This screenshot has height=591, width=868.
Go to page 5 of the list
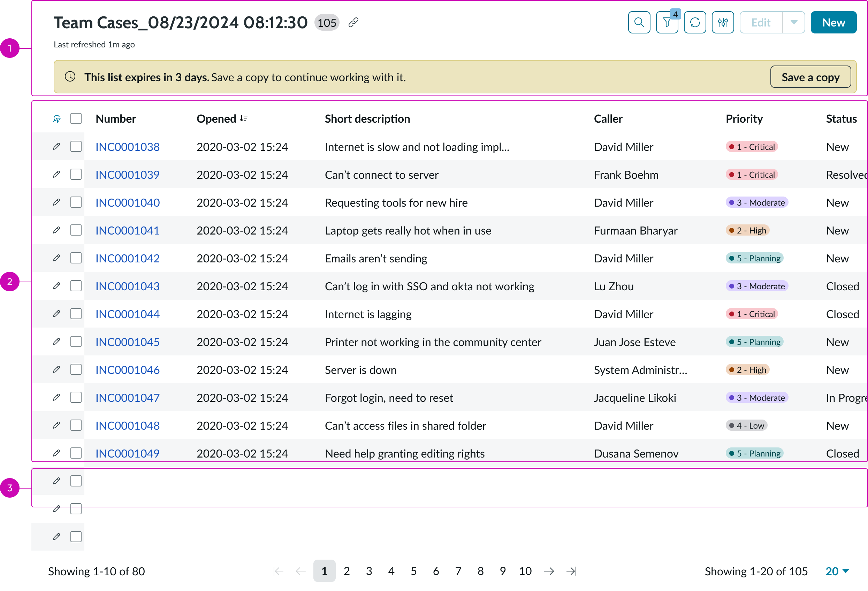click(413, 571)
